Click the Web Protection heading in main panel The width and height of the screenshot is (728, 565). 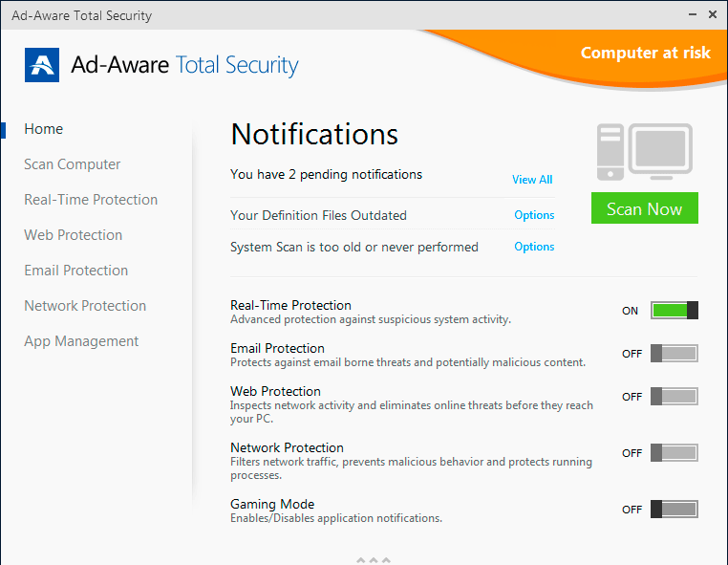pos(275,391)
